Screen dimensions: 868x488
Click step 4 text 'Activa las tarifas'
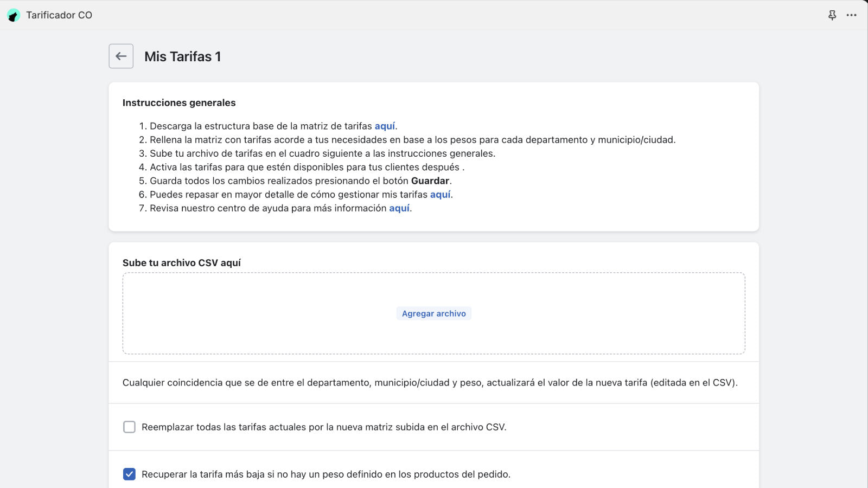click(307, 167)
